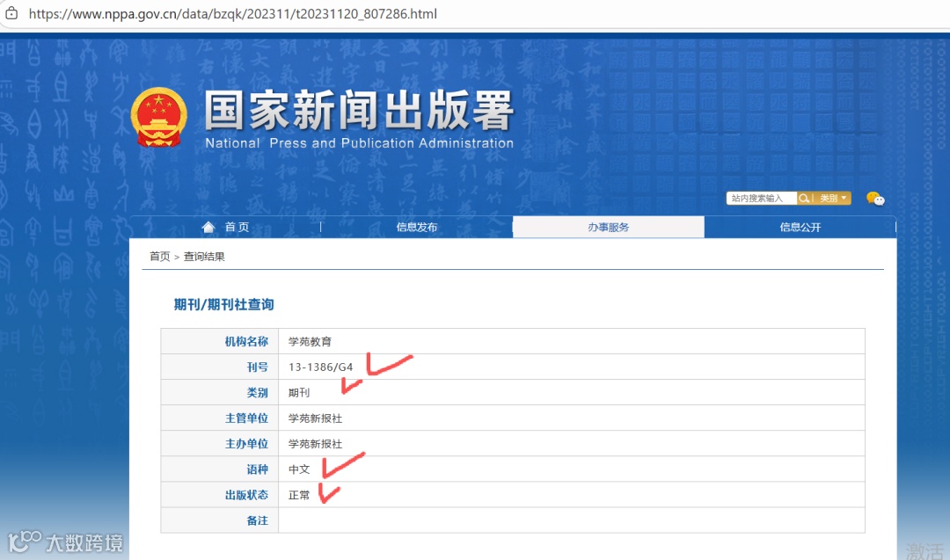This screenshot has height=560, width=950.
Task: Click the 语种 label cell
Action: coord(219,469)
